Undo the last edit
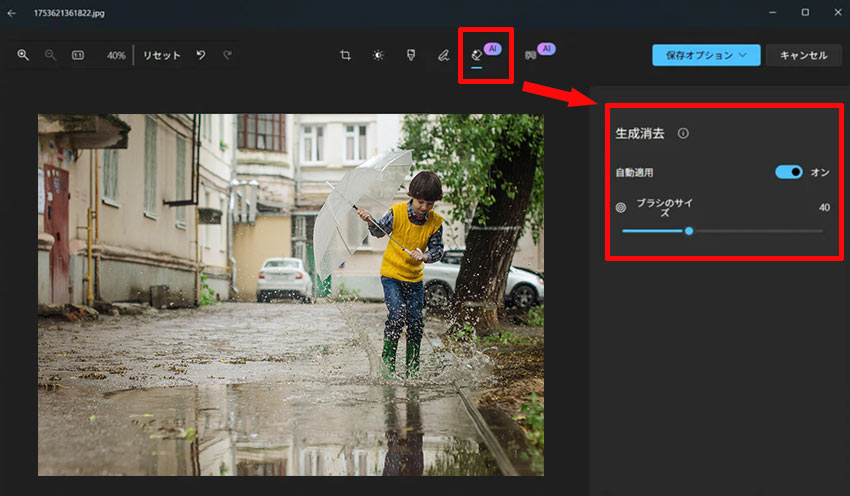The width and height of the screenshot is (850, 496). pyautogui.click(x=201, y=55)
